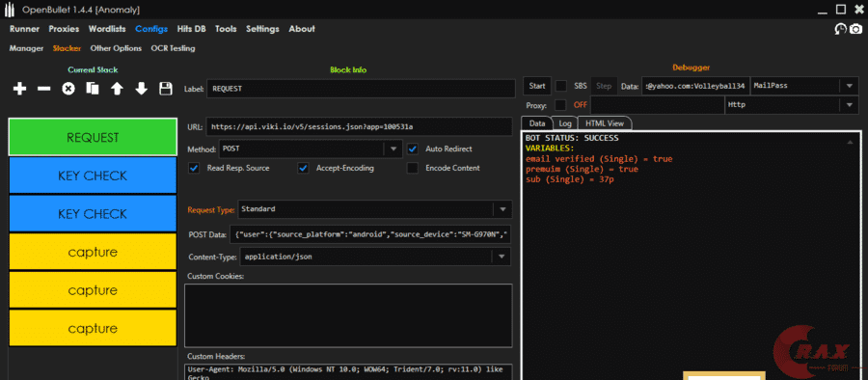Open the Http proxy type dropdown

(x=849, y=105)
